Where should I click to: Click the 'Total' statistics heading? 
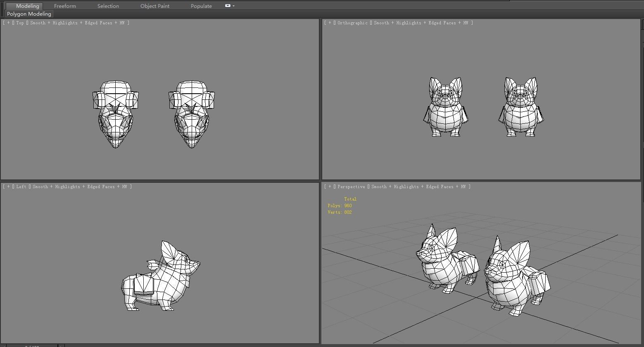(x=350, y=199)
